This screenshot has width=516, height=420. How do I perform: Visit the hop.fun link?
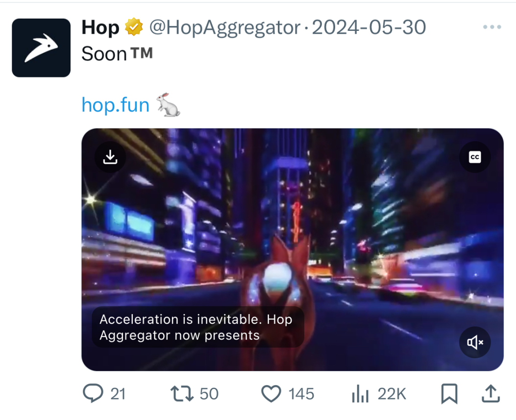pyautogui.click(x=115, y=104)
